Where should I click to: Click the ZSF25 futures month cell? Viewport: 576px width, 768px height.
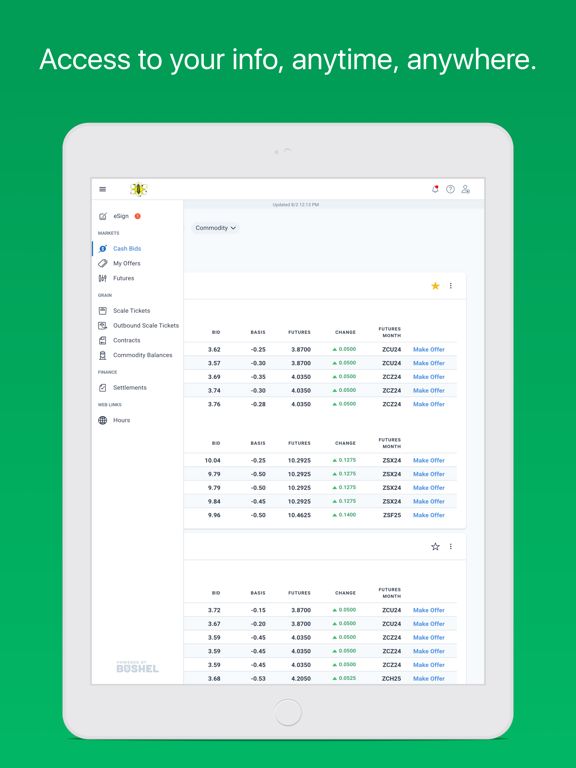[x=392, y=515]
